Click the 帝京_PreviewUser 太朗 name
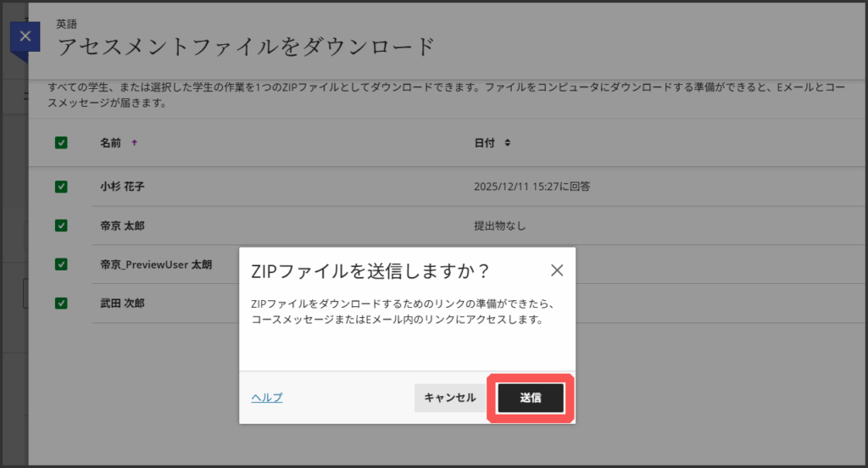 click(x=156, y=264)
